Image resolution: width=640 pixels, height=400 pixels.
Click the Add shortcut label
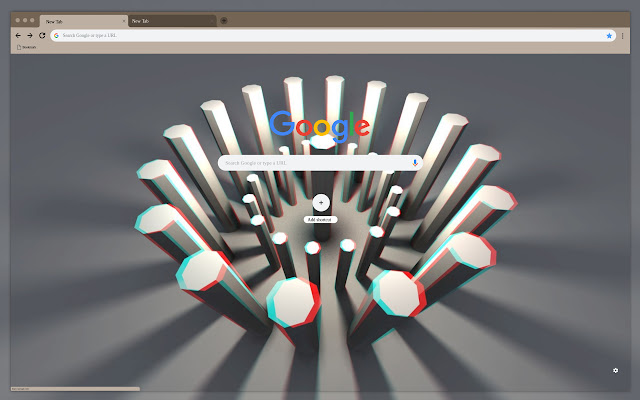320,220
